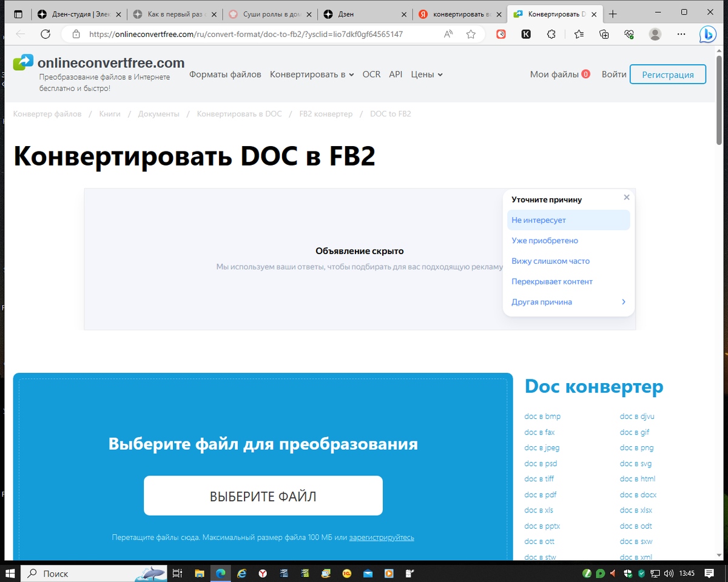Open the ad blocker extension icon
This screenshot has height=582, width=728.
tap(501, 35)
